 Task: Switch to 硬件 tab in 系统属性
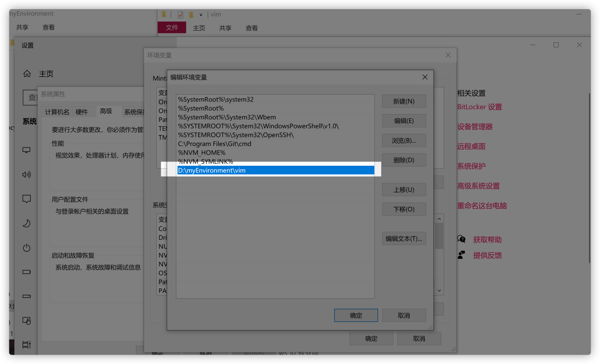point(81,112)
